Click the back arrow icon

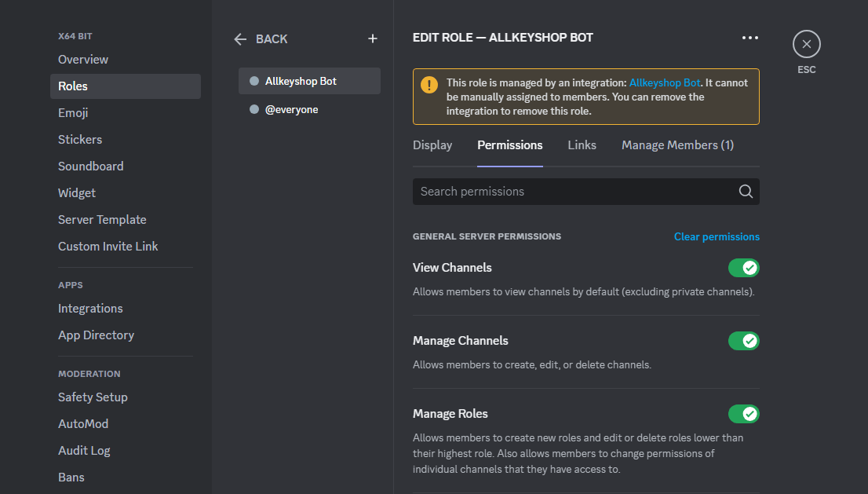point(240,38)
